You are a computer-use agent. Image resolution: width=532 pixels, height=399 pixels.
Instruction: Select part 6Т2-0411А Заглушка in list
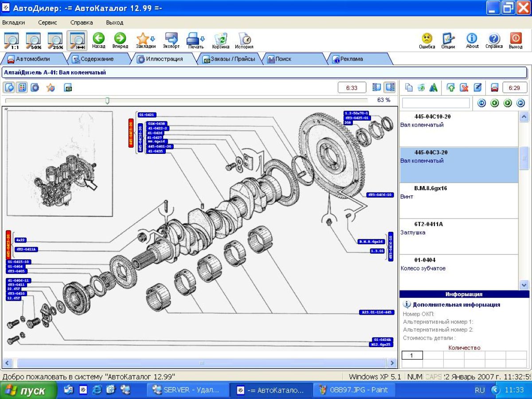[459, 236]
